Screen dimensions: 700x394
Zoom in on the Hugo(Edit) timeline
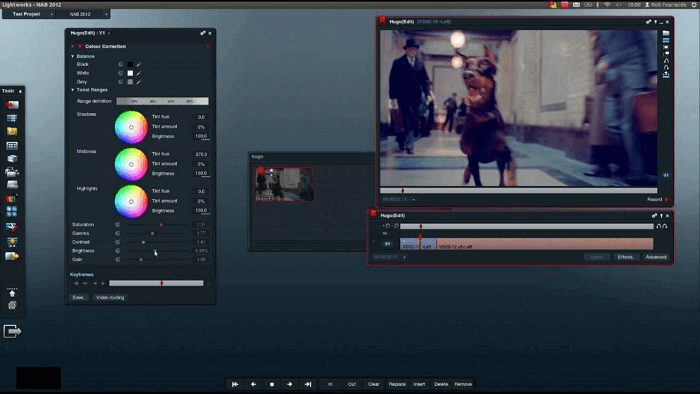click(x=387, y=226)
